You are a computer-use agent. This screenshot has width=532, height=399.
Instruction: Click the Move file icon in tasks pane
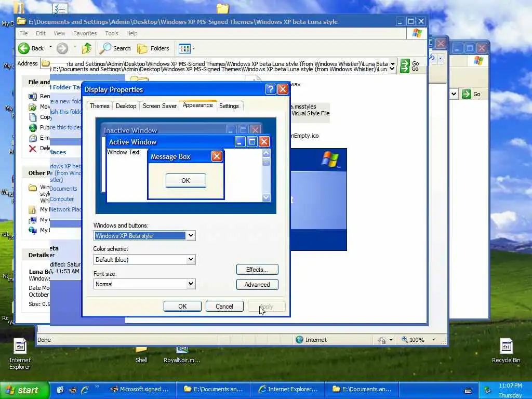click(x=33, y=107)
